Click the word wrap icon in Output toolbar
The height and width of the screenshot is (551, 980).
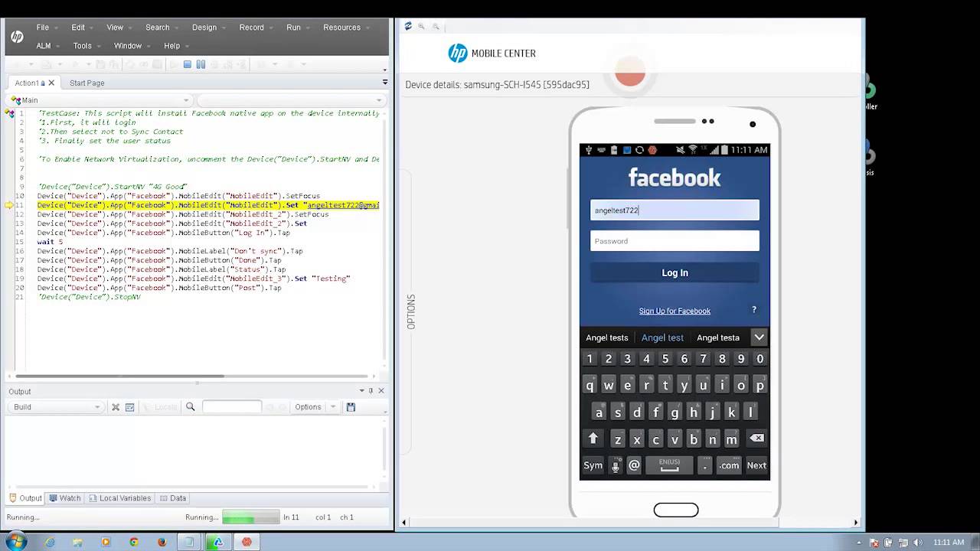pos(130,407)
